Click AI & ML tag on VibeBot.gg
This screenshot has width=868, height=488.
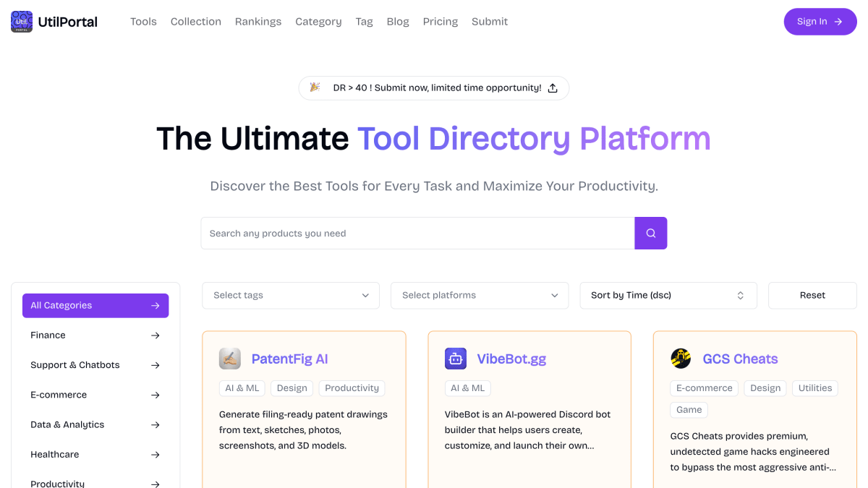click(468, 388)
